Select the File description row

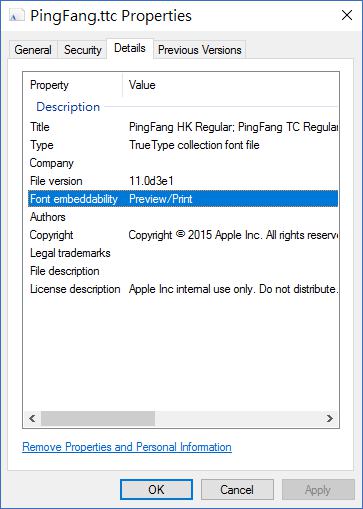(183, 271)
